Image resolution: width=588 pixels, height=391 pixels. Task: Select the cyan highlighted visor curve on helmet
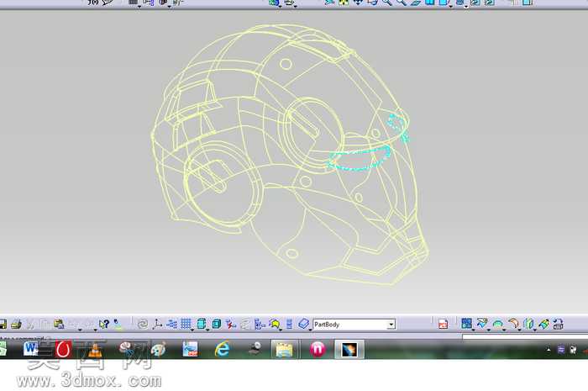pyautogui.click(x=360, y=160)
